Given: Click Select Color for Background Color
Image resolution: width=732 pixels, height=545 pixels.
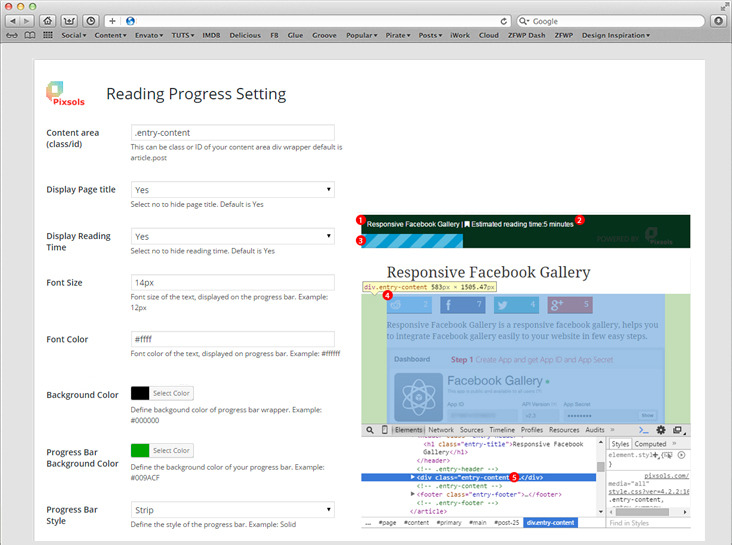Looking at the screenshot, I should click(171, 393).
